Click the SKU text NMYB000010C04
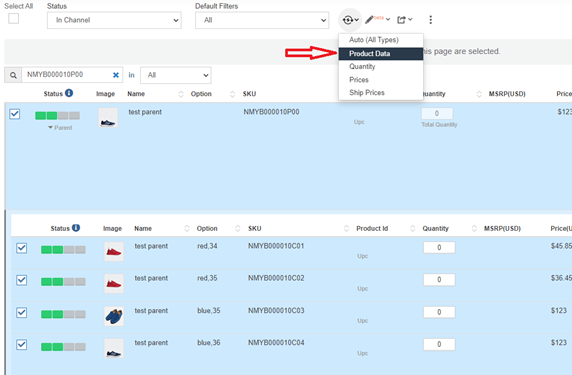 [276, 343]
